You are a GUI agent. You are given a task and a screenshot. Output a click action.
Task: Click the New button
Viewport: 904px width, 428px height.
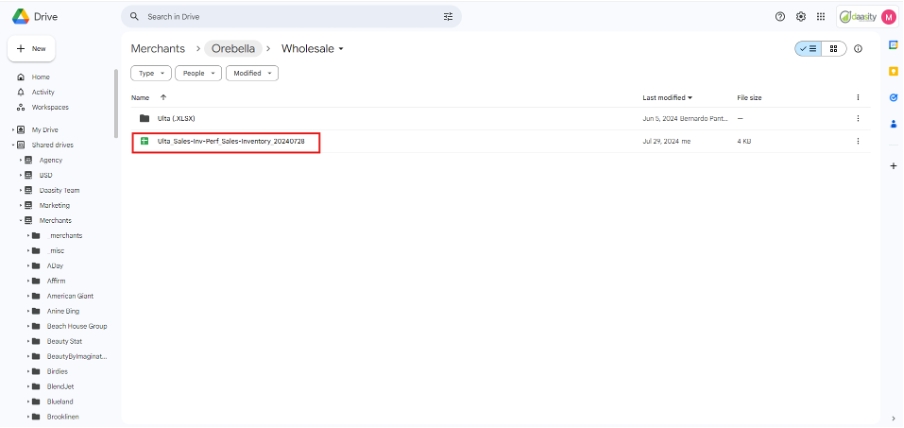point(32,48)
